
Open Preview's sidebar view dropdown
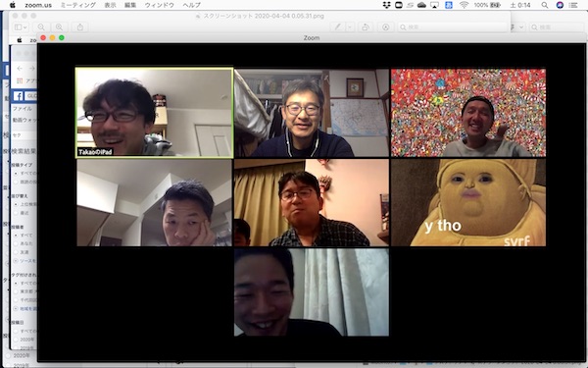(x=21, y=27)
